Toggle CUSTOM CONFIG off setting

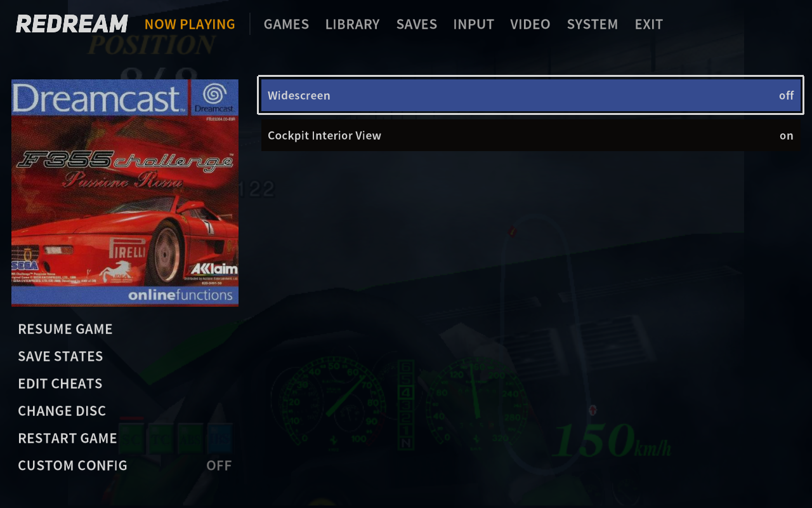point(125,465)
